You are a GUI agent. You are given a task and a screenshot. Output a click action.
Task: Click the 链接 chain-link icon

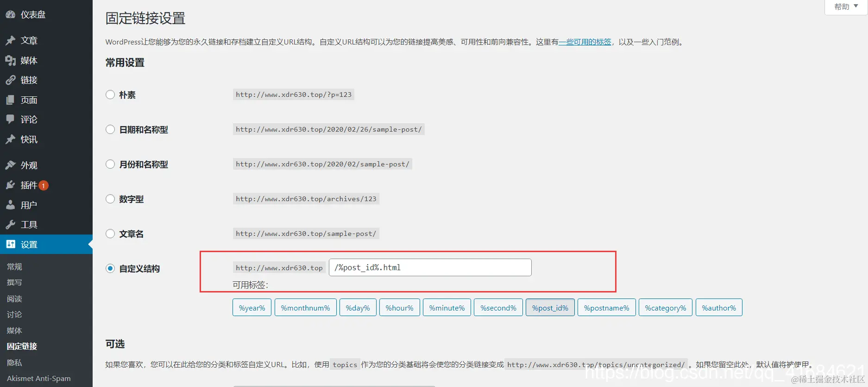[x=10, y=80]
